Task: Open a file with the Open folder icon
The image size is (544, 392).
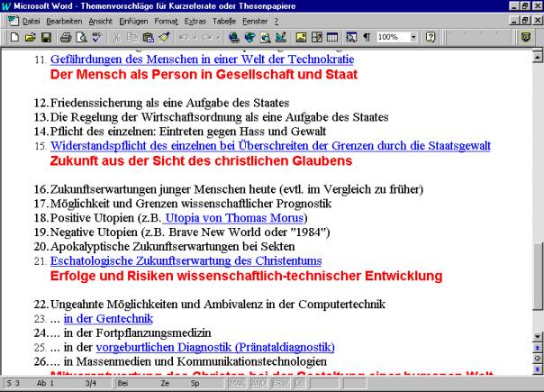Action: click(30, 38)
